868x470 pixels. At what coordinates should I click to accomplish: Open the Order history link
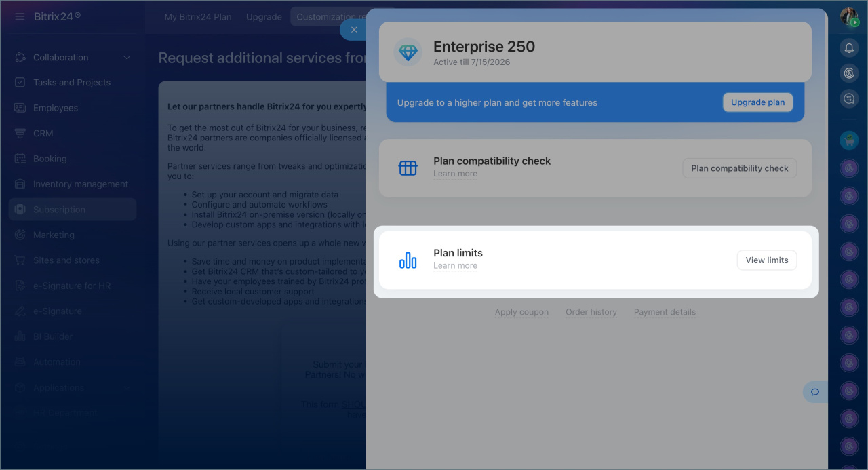click(591, 312)
